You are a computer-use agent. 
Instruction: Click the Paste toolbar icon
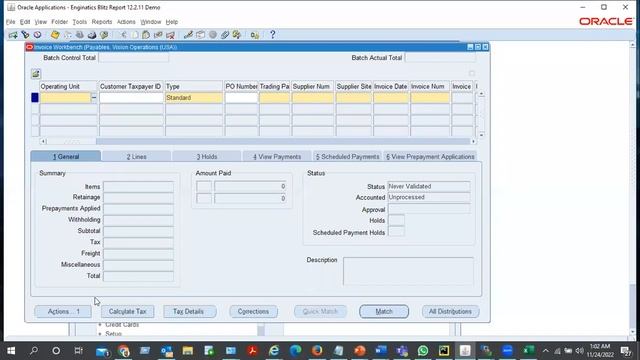(x=146, y=35)
